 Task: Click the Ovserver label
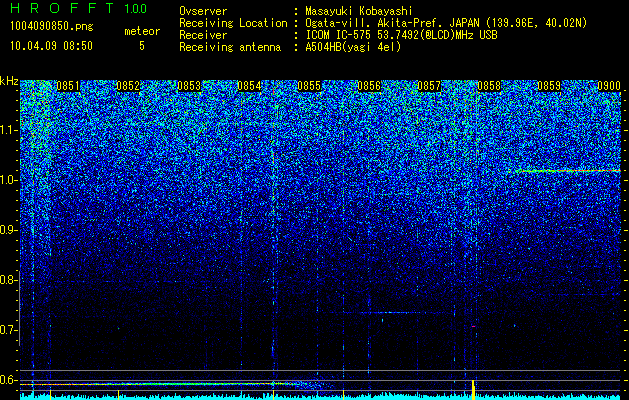coord(203,12)
